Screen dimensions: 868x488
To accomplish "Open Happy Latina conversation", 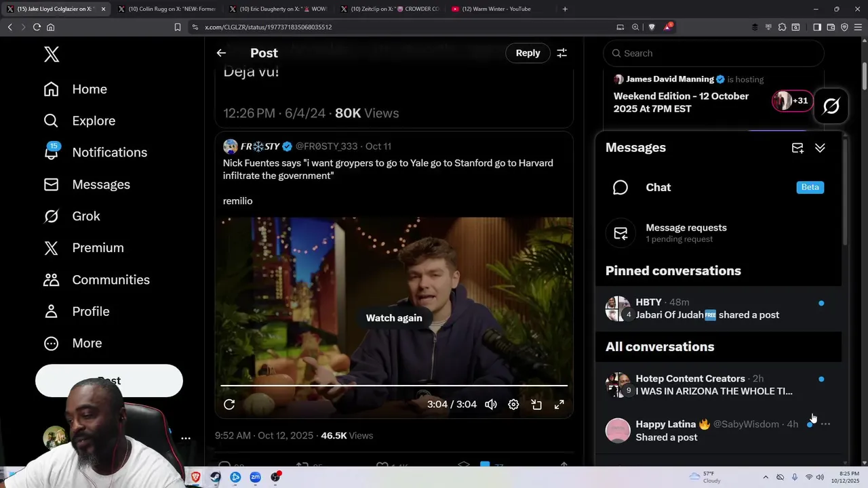I will (x=718, y=430).
